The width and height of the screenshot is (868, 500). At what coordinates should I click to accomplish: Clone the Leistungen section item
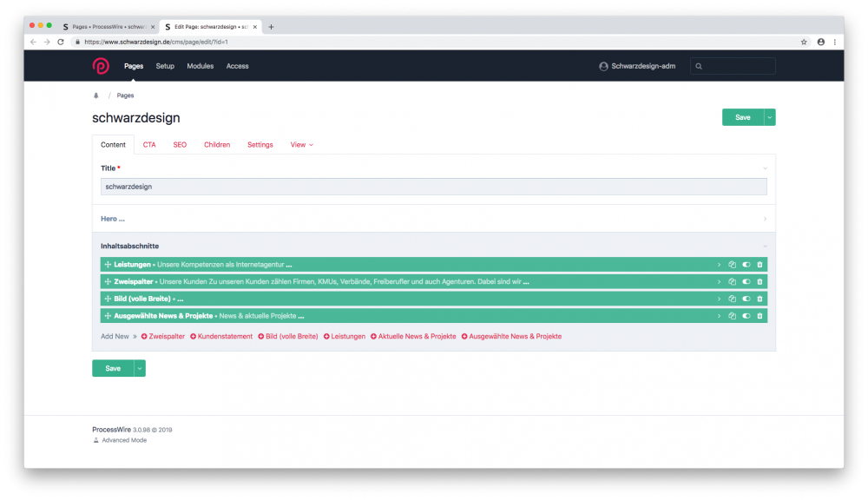(x=732, y=265)
